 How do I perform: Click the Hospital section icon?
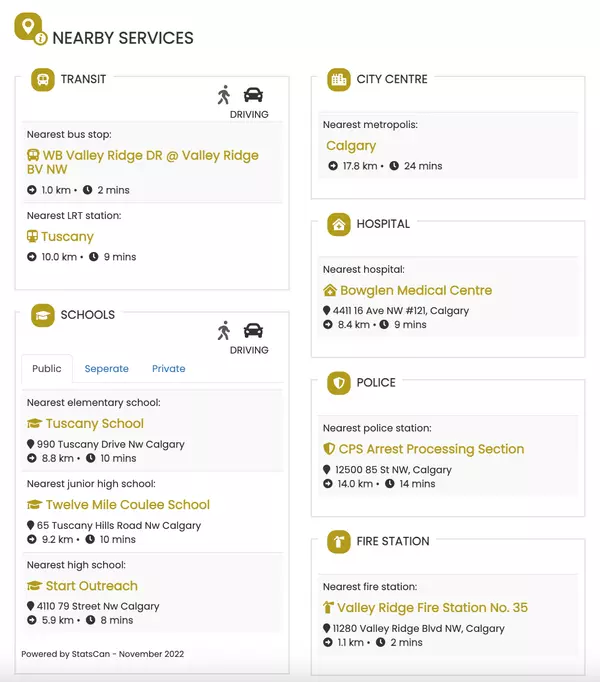339,224
